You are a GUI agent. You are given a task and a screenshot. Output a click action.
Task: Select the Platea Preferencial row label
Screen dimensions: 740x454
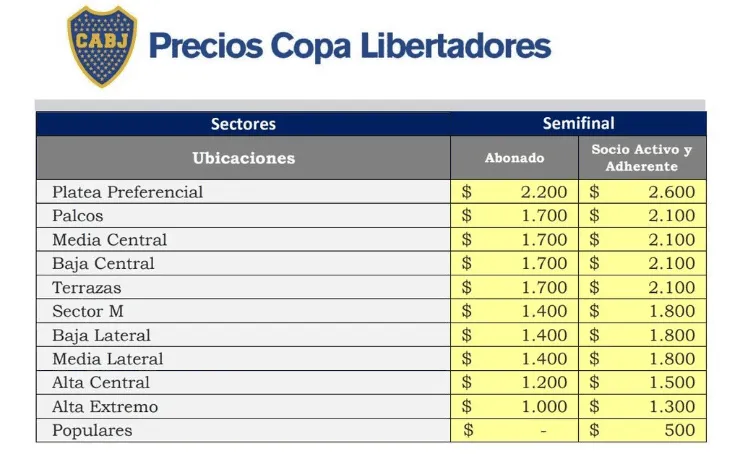[127, 192]
